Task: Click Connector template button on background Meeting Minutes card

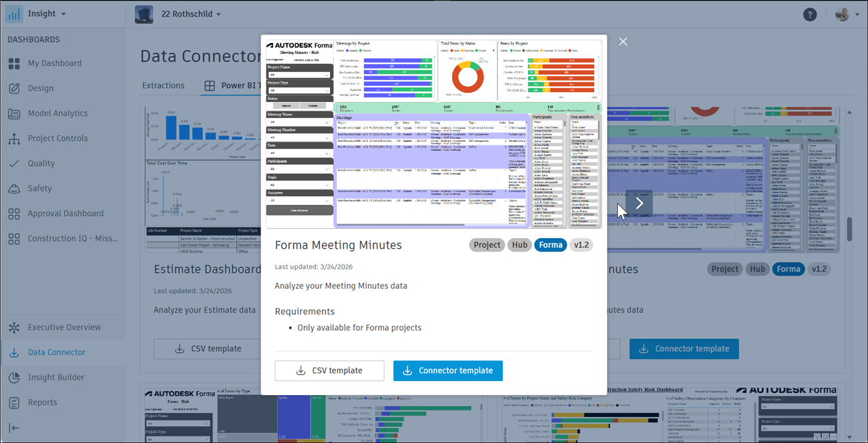Action: pyautogui.click(x=684, y=349)
